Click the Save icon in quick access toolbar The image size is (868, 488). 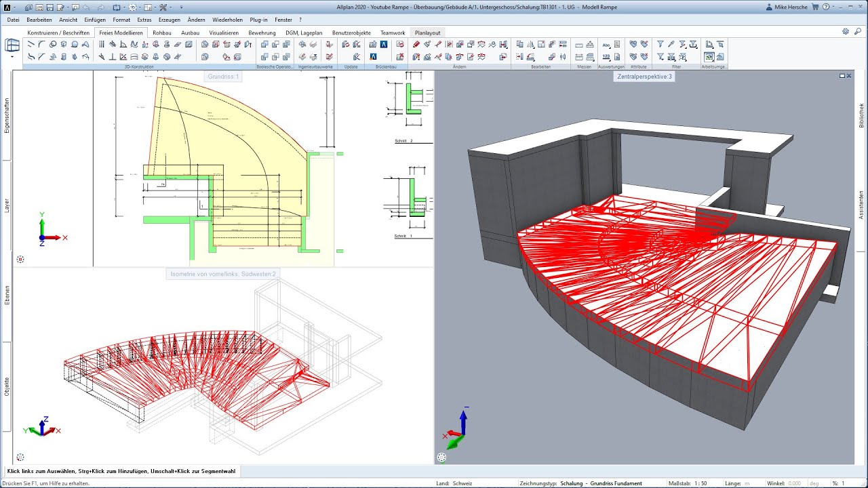[50, 8]
